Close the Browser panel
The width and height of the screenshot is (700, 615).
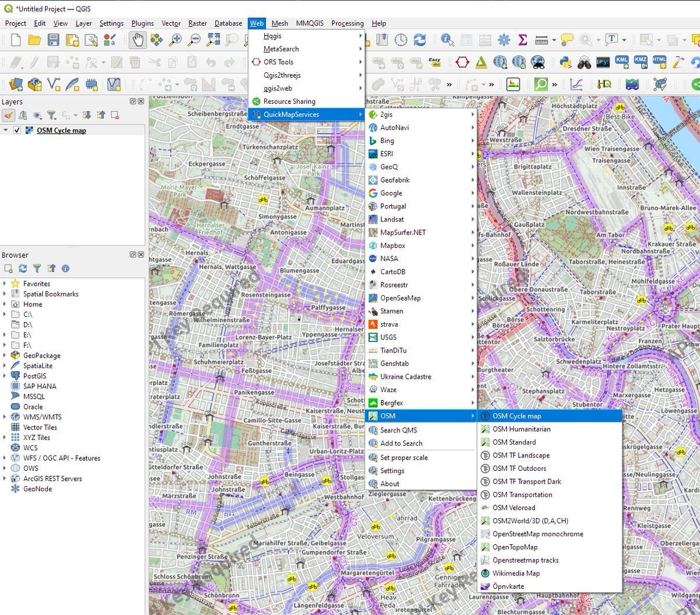point(141,255)
